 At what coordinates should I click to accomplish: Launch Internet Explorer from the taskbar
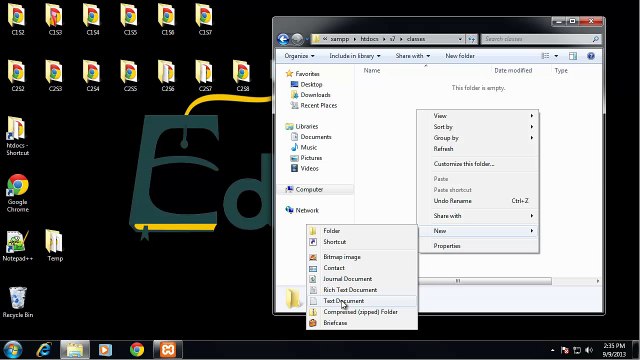tap(43, 350)
